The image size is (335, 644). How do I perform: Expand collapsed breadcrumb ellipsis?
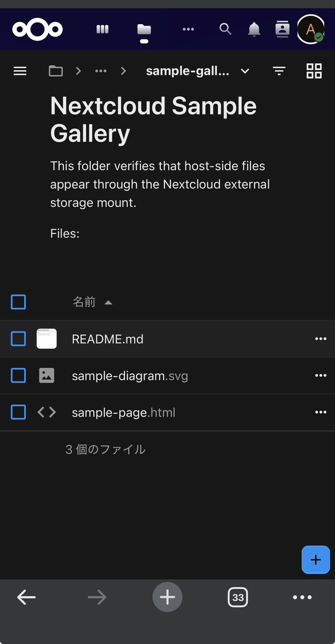[101, 71]
